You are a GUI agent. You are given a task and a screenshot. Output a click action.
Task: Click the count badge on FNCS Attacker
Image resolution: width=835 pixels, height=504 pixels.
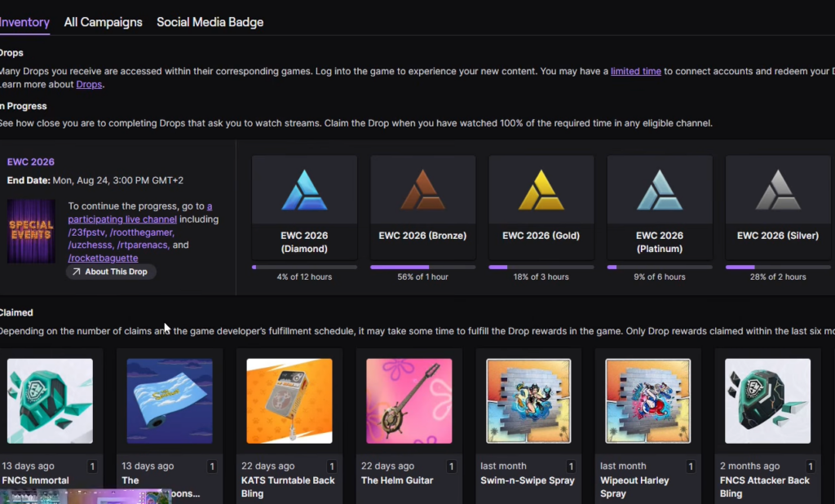[x=811, y=466]
